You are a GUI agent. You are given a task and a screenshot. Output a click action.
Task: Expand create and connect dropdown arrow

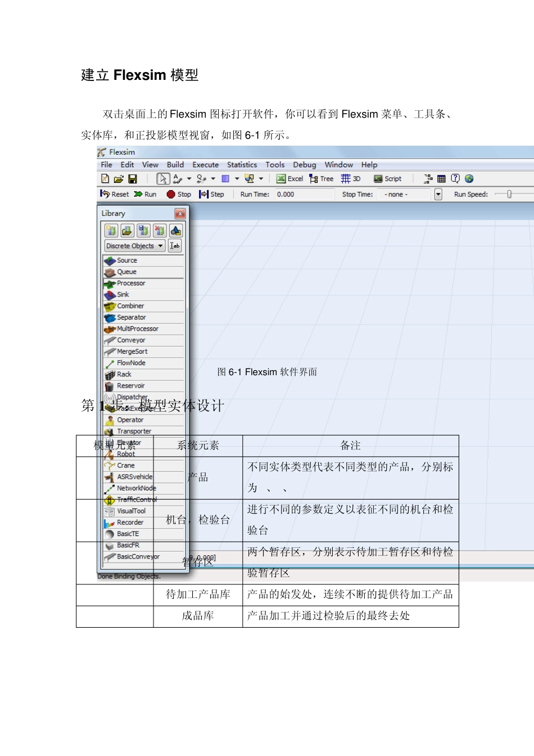[261, 179]
